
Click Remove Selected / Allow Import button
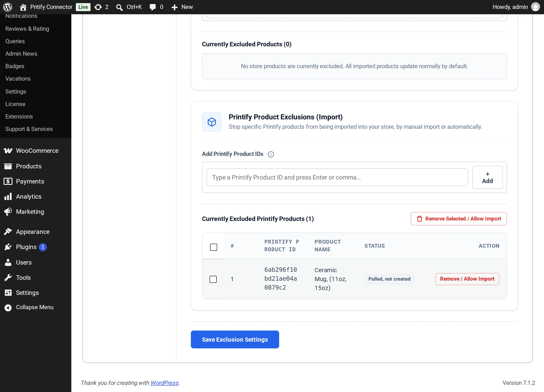(458, 219)
